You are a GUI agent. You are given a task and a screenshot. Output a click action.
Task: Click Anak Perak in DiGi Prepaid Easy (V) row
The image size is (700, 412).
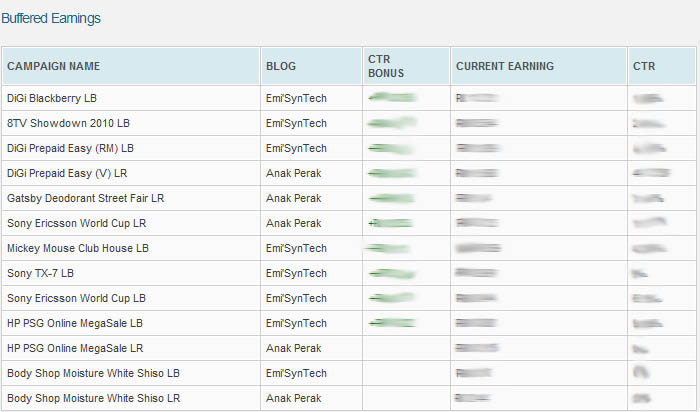click(293, 173)
